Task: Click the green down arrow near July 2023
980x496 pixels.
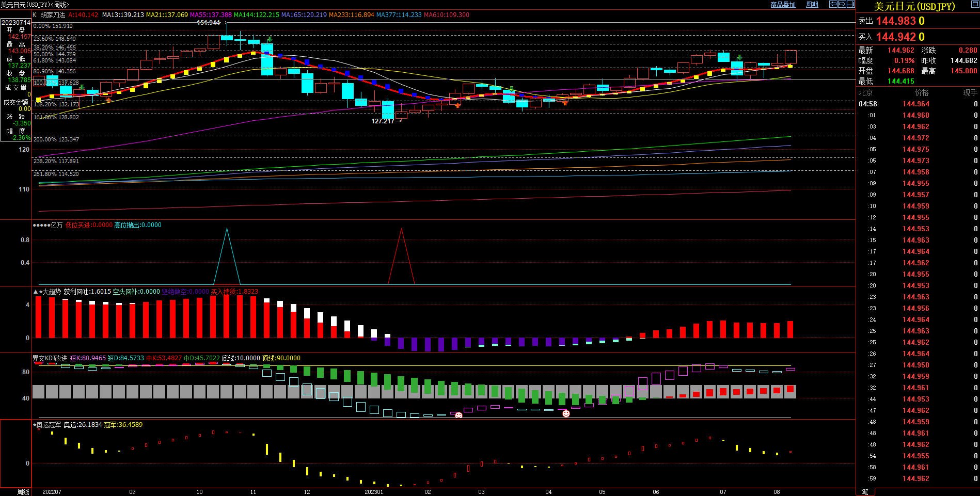Action: point(739,57)
